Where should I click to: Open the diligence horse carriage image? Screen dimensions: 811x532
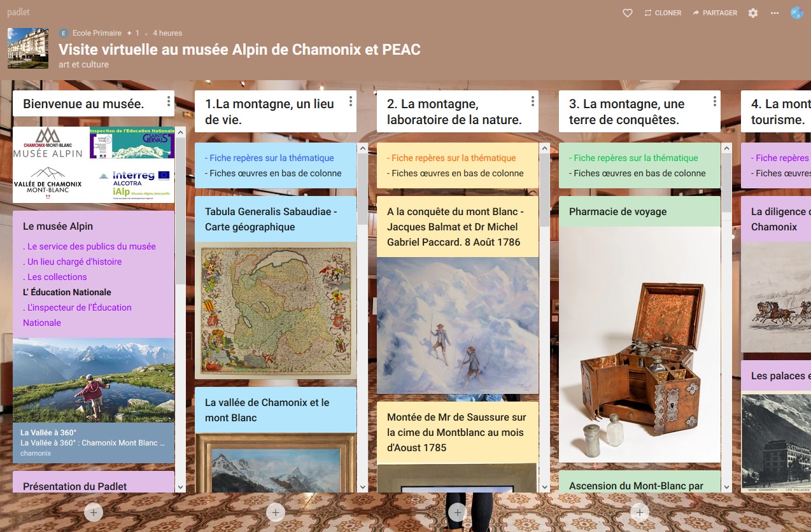[x=776, y=297]
